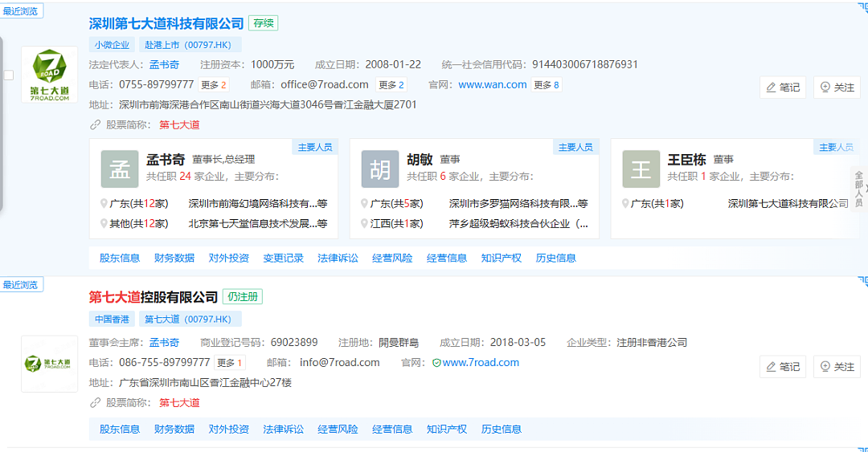Click the stock link icon in second result
Viewport: 868px width, 452px height.
(95, 403)
